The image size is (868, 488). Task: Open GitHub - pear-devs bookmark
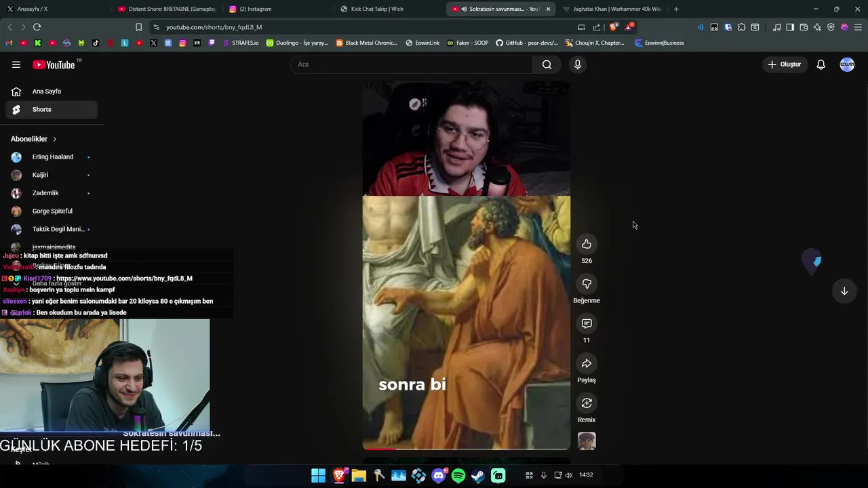527,43
